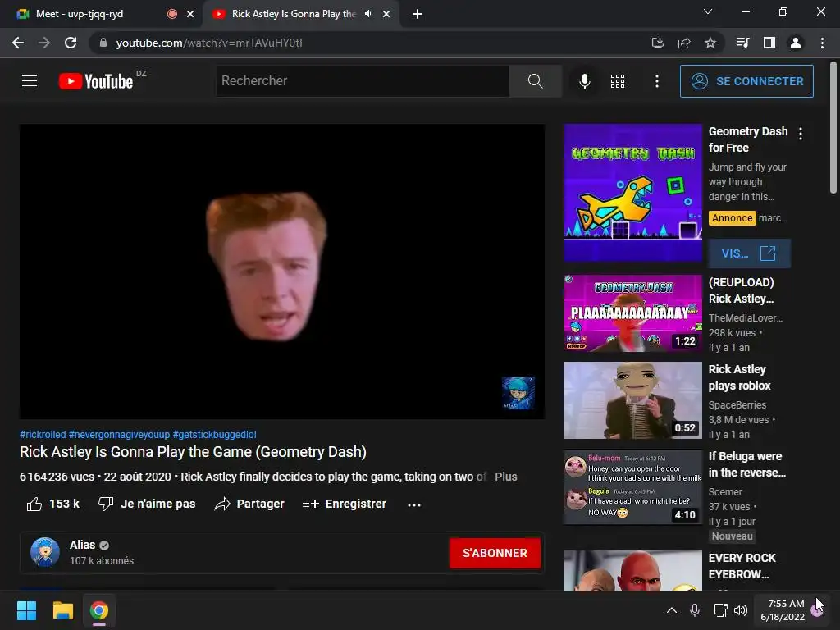Click the channel watermark in the video
The width and height of the screenshot is (840, 630).
coord(518,393)
